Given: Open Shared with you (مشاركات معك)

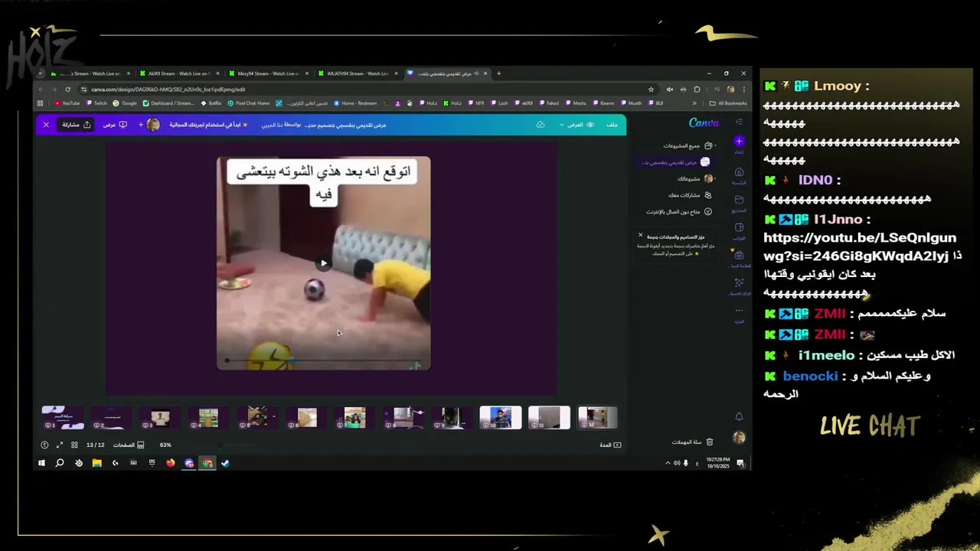Looking at the screenshot, I should pyautogui.click(x=690, y=195).
